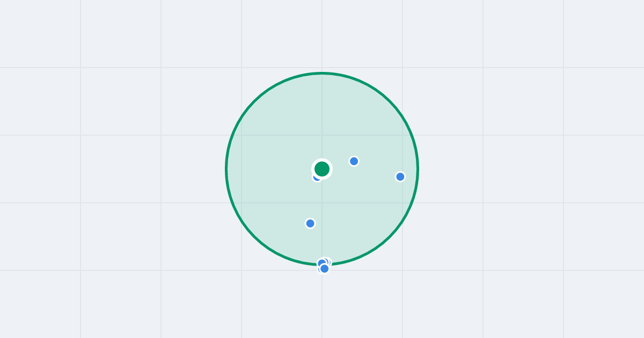Click the blue dot nearest the circle's right edge
The width and height of the screenshot is (644, 338).
coord(400,177)
